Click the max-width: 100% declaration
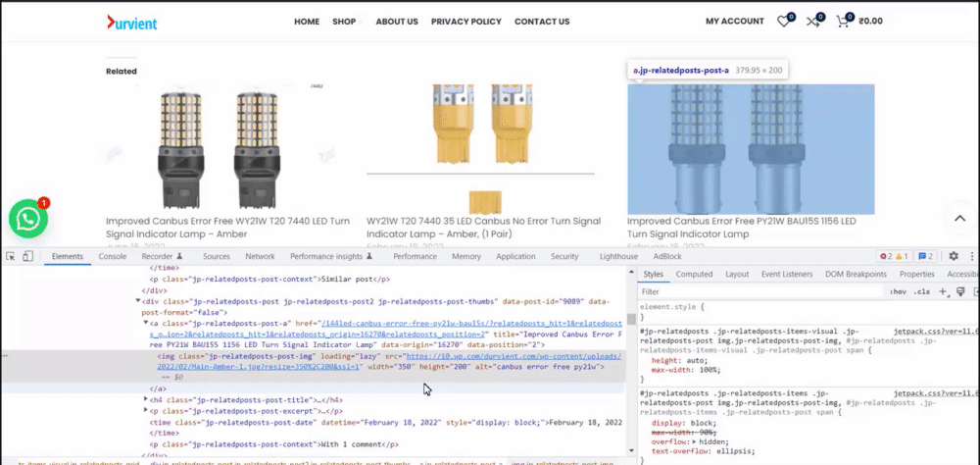 pyautogui.click(x=686, y=371)
